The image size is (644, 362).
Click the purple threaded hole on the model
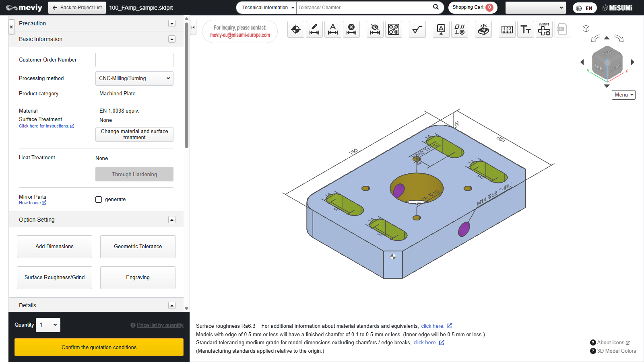click(x=464, y=229)
